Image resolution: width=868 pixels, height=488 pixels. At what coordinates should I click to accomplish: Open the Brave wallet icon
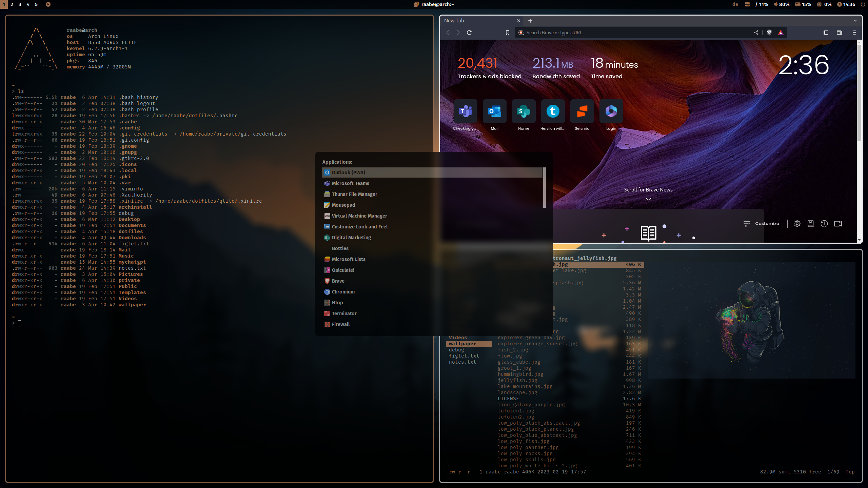pyautogui.click(x=840, y=33)
